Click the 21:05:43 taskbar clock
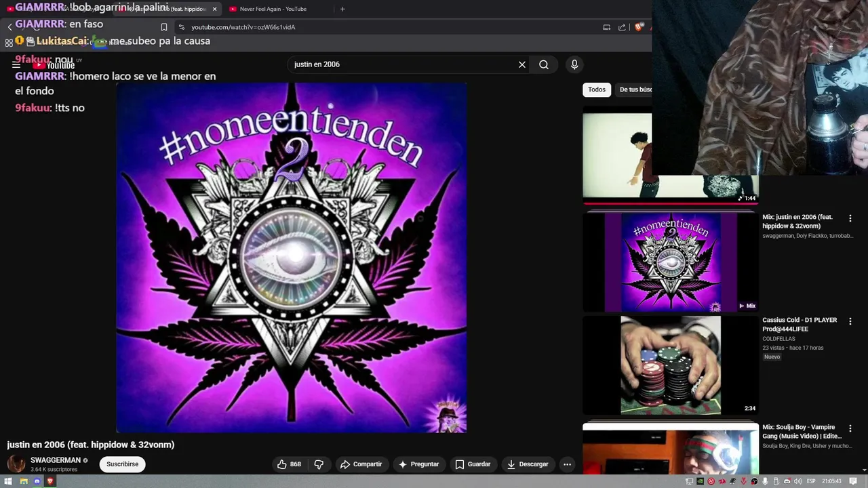 (831, 481)
